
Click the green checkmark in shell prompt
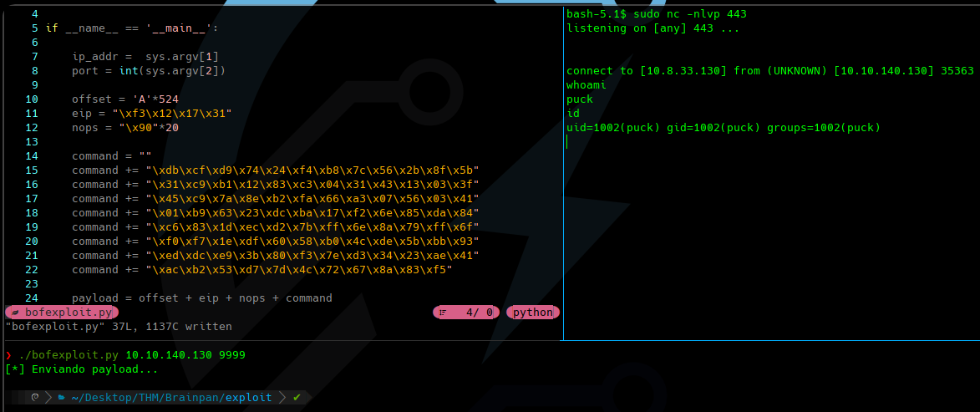(x=297, y=397)
